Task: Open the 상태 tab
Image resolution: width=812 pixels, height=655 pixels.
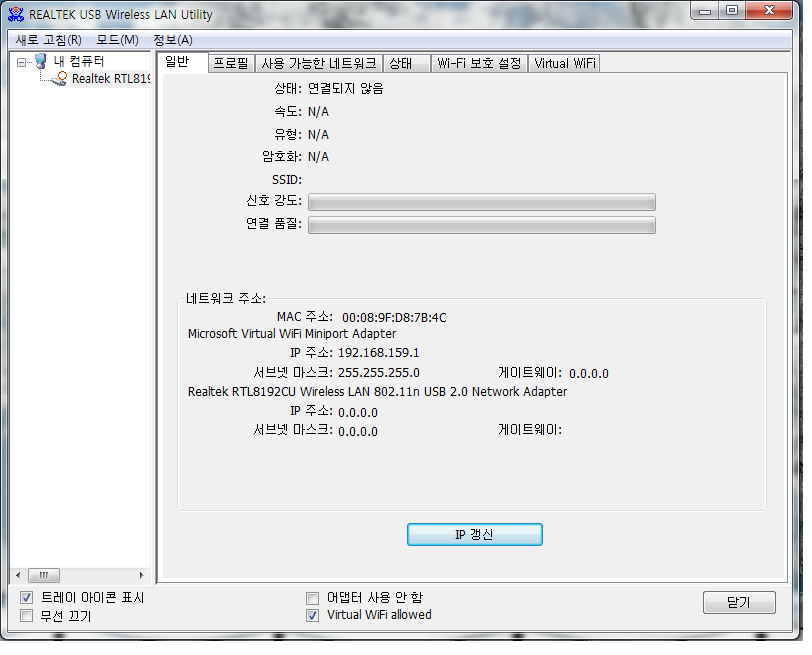Action: (407, 63)
